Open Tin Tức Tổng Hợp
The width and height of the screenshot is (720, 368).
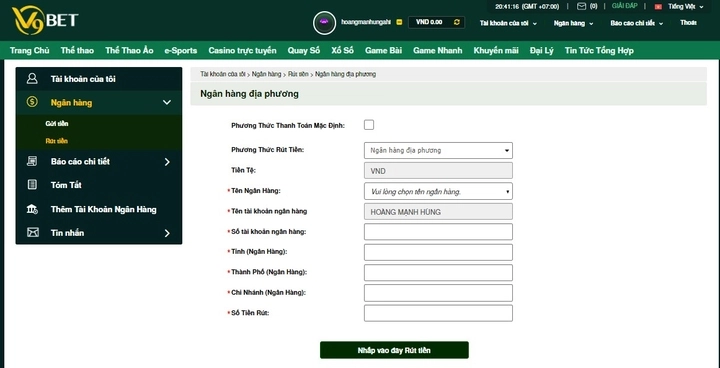click(x=599, y=51)
